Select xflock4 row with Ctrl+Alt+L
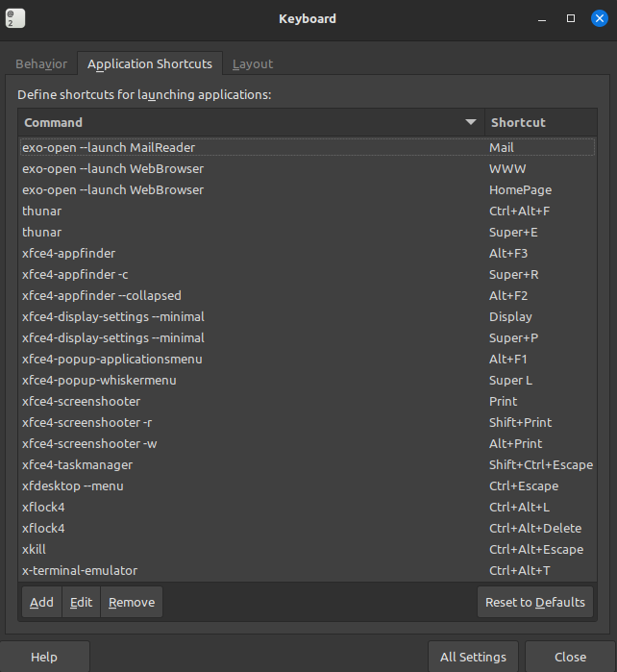The height and width of the screenshot is (672, 617). 308,507
